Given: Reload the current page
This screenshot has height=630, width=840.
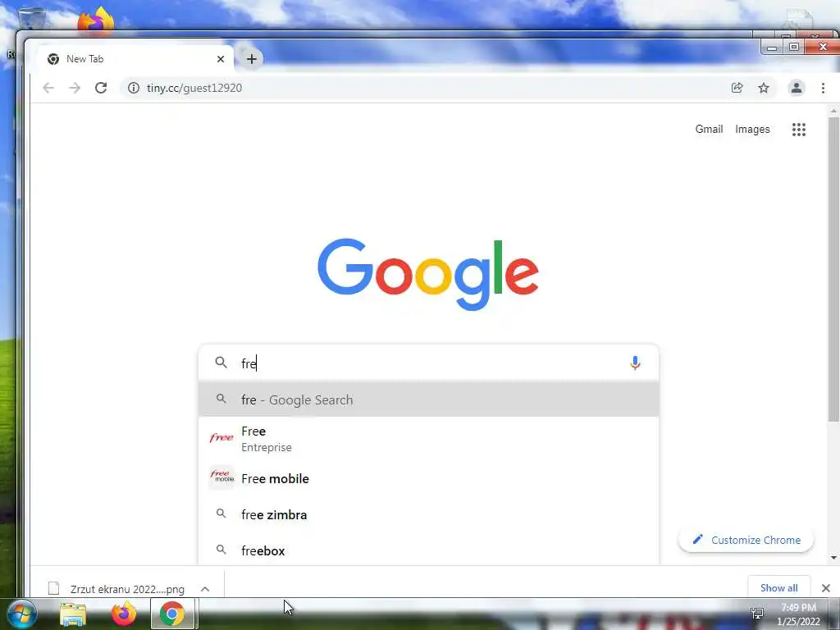Looking at the screenshot, I should [x=101, y=88].
